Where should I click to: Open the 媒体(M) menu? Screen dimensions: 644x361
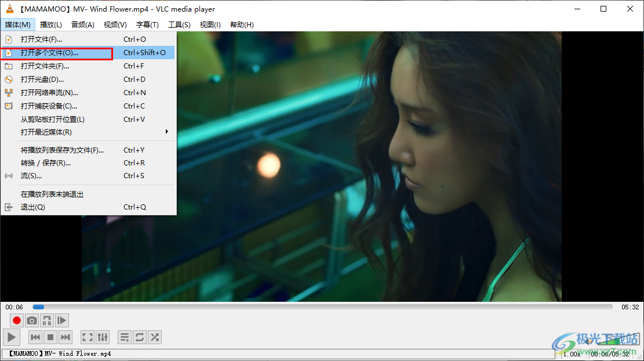pos(17,25)
